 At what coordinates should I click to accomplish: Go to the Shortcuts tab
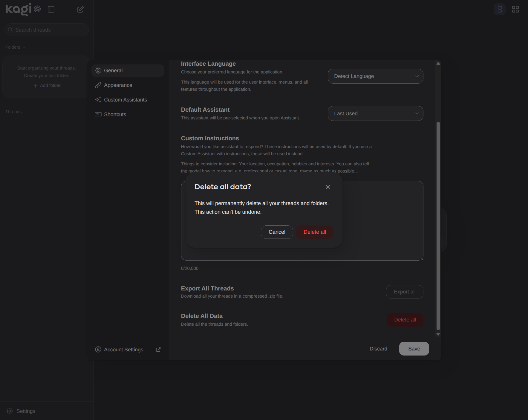click(128, 114)
